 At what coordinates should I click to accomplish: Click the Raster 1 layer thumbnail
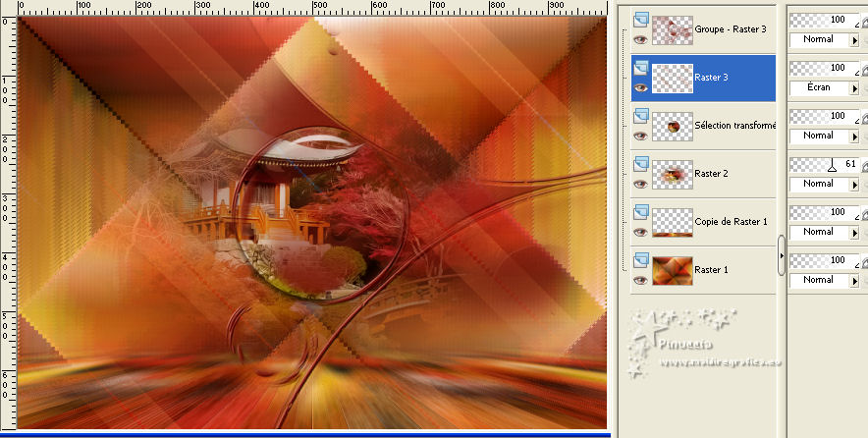click(673, 271)
